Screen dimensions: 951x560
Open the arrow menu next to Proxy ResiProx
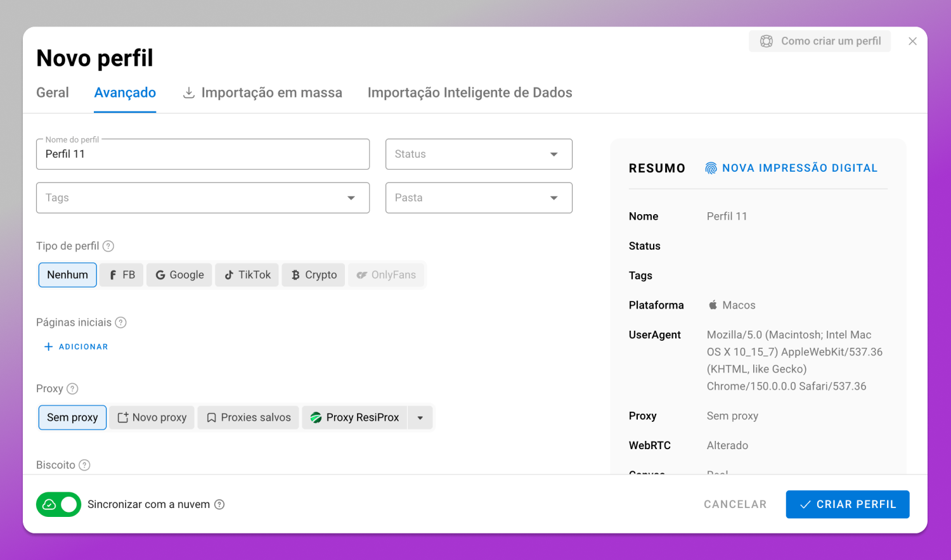click(x=420, y=417)
